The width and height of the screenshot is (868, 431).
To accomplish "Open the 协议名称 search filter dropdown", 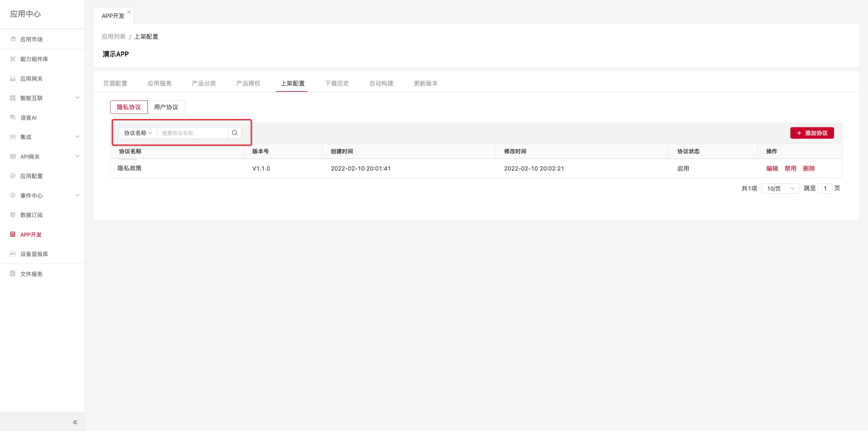I will click(137, 133).
